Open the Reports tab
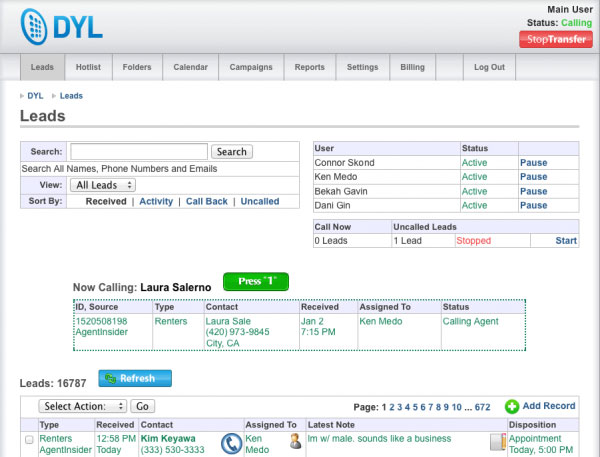Screen dimensions: 600x457 point(310,67)
